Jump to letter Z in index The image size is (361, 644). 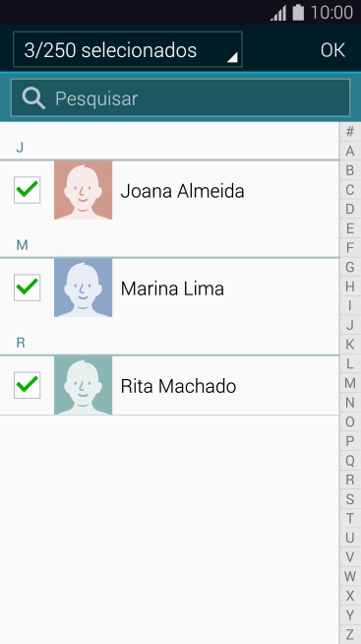(350, 634)
